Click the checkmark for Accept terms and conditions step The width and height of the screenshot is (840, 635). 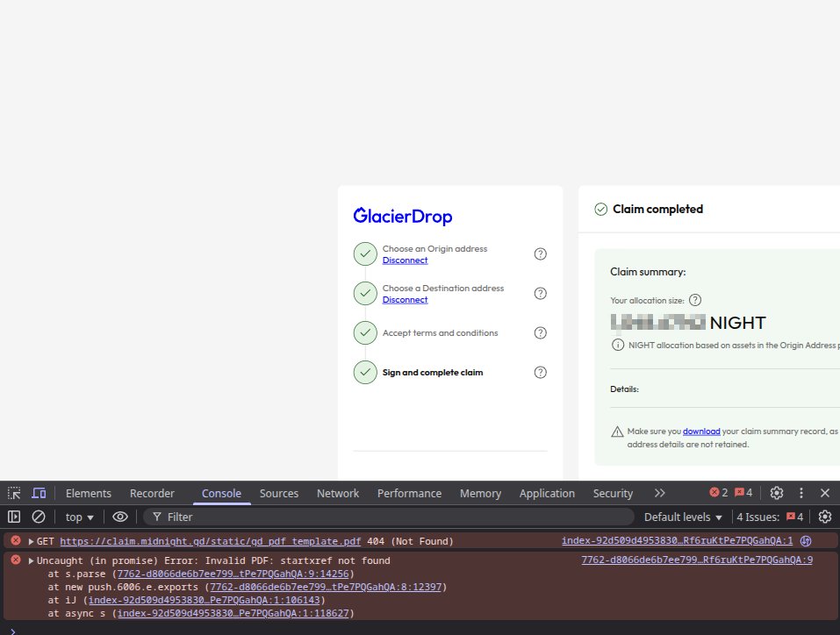(365, 333)
